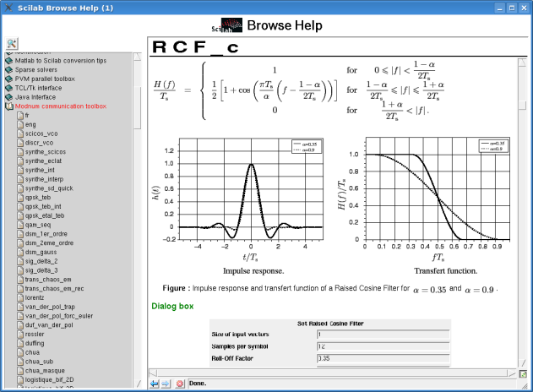
Task: Click the content pane scroll-down arrow
Action: click(x=522, y=362)
